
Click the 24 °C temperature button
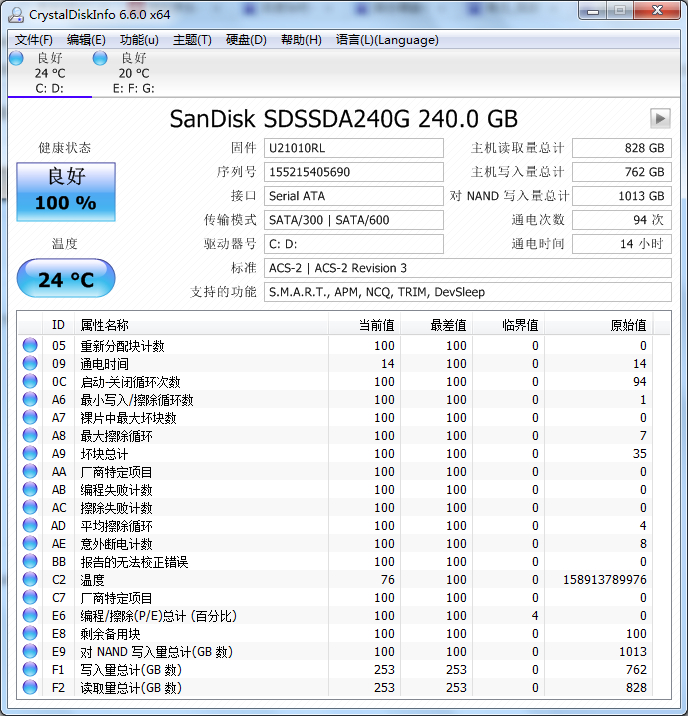pos(66,278)
